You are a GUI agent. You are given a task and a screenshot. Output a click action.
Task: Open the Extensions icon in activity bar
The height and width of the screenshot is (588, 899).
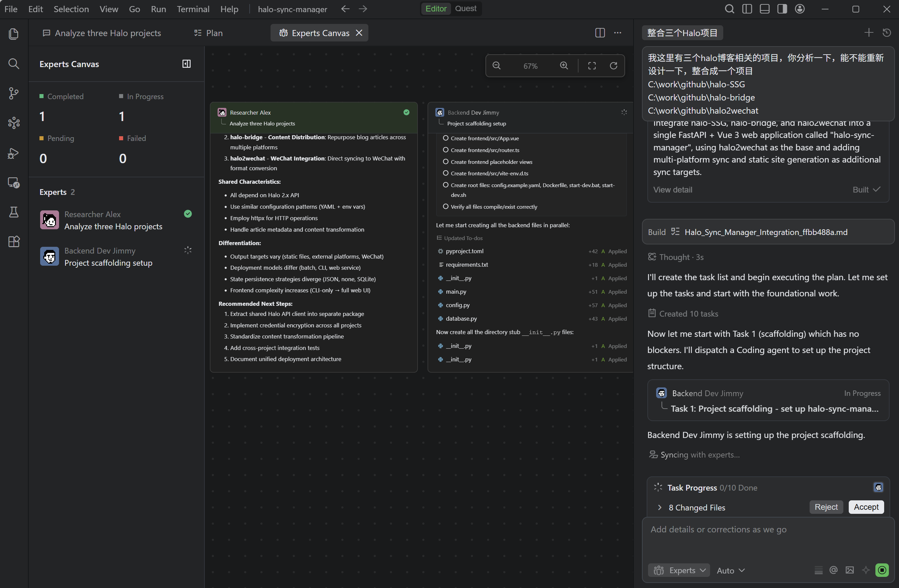coord(13,242)
